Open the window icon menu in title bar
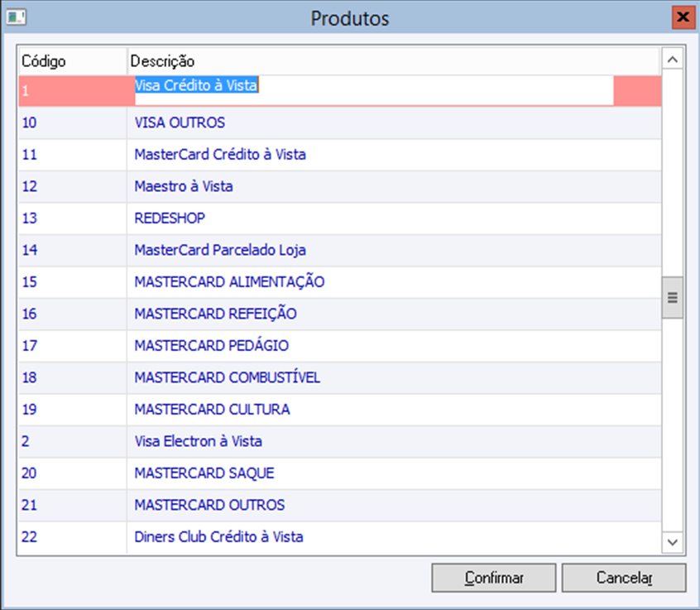This screenshot has height=610, width=700. [x=16, y=17]
